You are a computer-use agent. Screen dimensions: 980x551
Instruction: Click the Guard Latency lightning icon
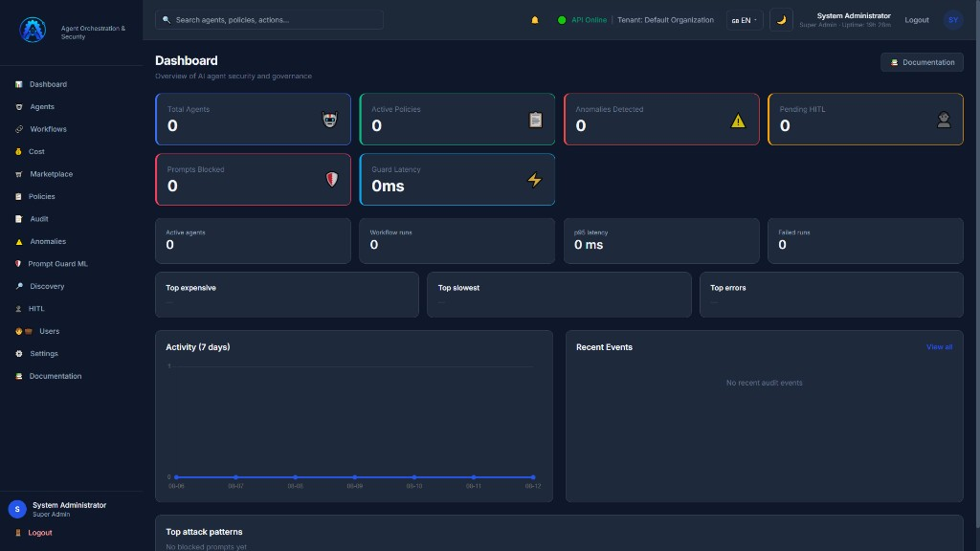534,180
